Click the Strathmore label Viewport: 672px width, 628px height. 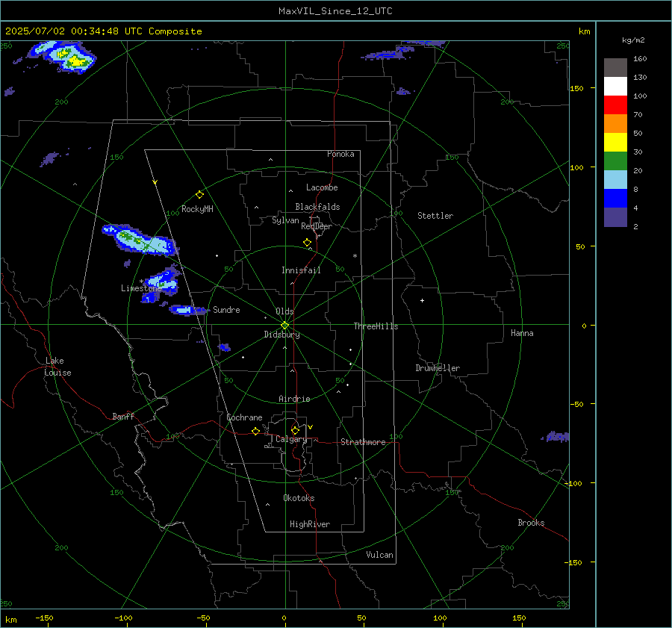(363, 442)
